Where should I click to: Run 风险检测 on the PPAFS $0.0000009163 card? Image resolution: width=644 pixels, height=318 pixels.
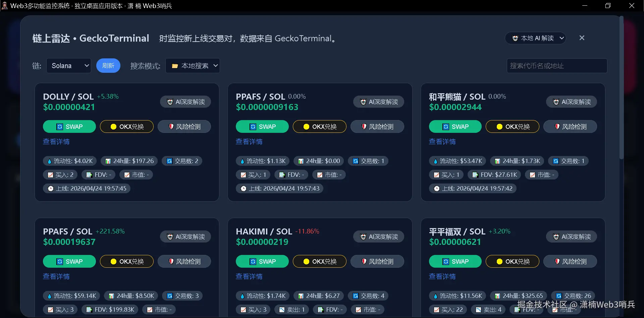coord(377,127)
